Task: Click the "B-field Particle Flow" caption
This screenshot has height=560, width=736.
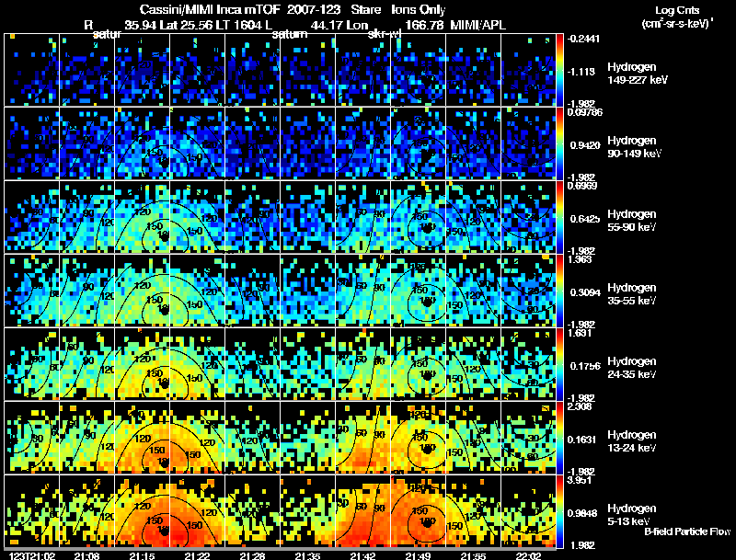Action: tap(687, 531)
